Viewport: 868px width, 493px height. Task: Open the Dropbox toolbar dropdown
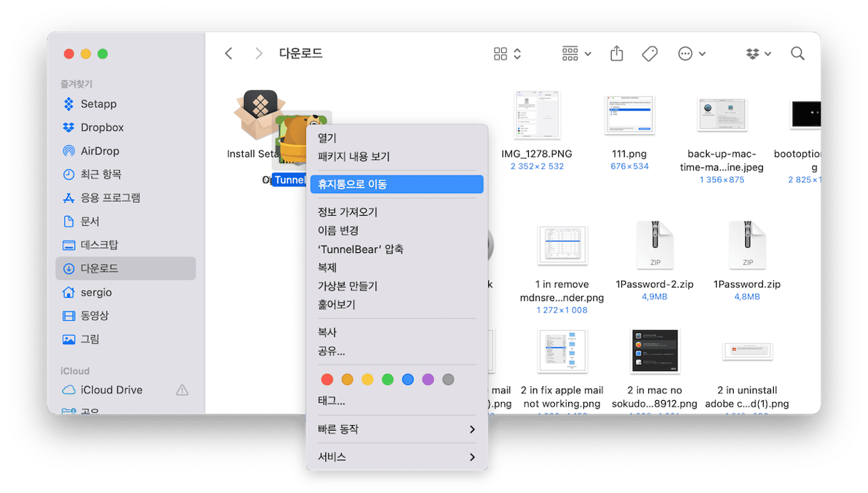(758, 54)
